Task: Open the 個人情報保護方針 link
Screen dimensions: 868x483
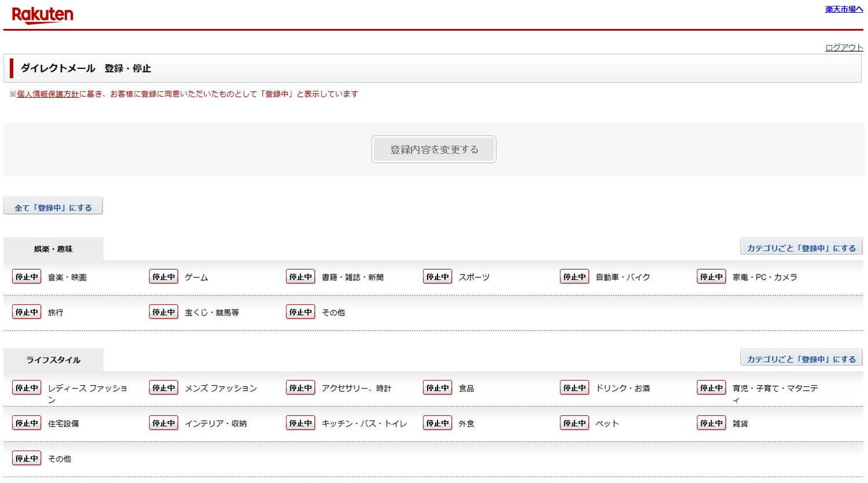Action: 47,94
